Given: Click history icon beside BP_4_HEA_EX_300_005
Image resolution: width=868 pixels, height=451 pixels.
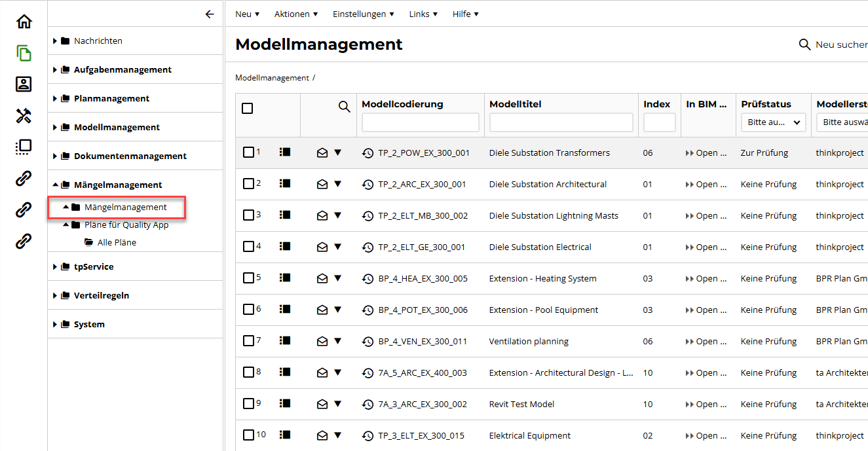Looking at the screenshot, I should click(368, 279).
